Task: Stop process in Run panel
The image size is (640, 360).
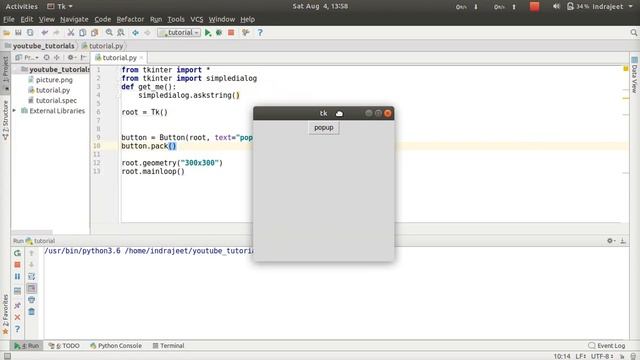Action: coord(17,264)
